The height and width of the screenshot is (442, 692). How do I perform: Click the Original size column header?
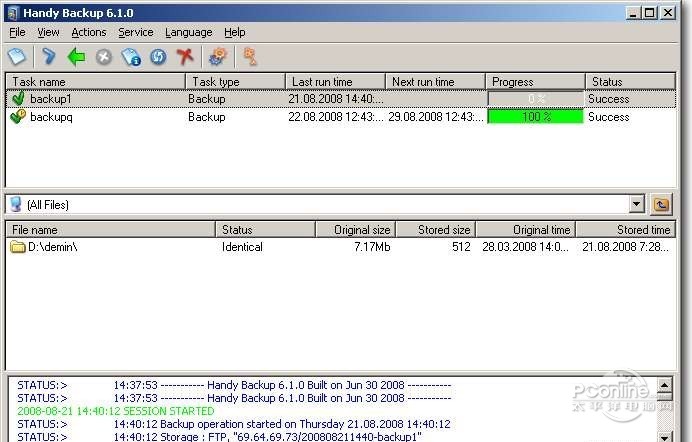pyautogui.click(x=355, y=229)
